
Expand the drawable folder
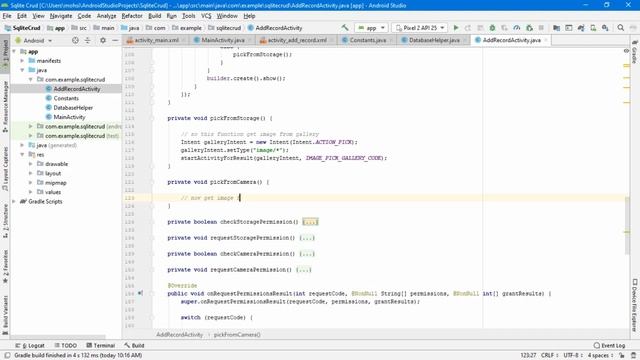pyautogui.click(x=31, y=164)
